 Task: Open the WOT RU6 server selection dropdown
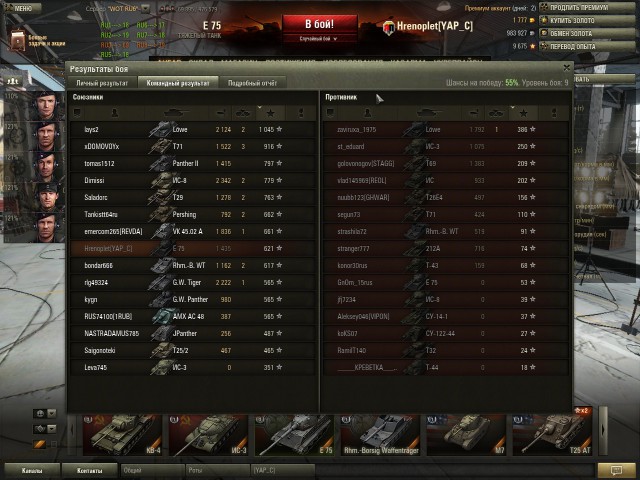tap(145, 9)
